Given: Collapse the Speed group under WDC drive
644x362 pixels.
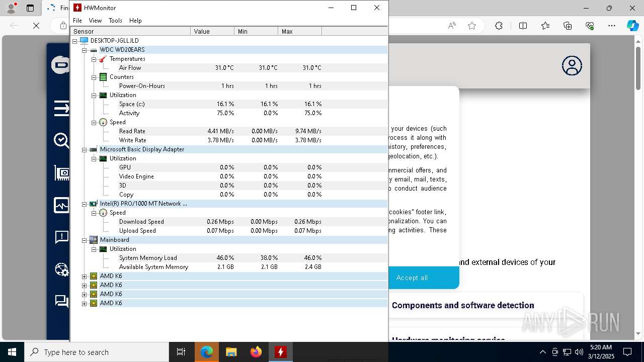Looking at the screenshot, I should (x=94, y=122).
